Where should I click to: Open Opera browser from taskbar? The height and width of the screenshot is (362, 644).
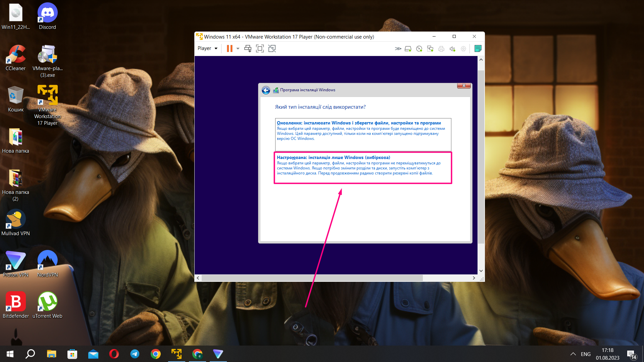tap(114, 354)
